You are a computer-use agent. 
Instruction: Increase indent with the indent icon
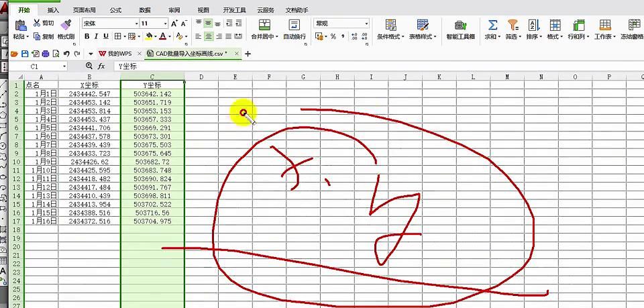coord(238,23)
